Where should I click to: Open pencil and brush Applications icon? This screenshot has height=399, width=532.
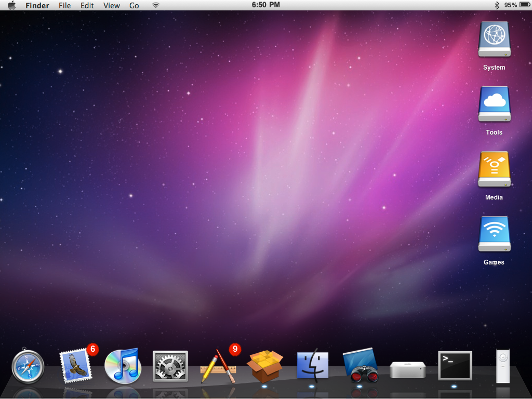click(218, 366)
